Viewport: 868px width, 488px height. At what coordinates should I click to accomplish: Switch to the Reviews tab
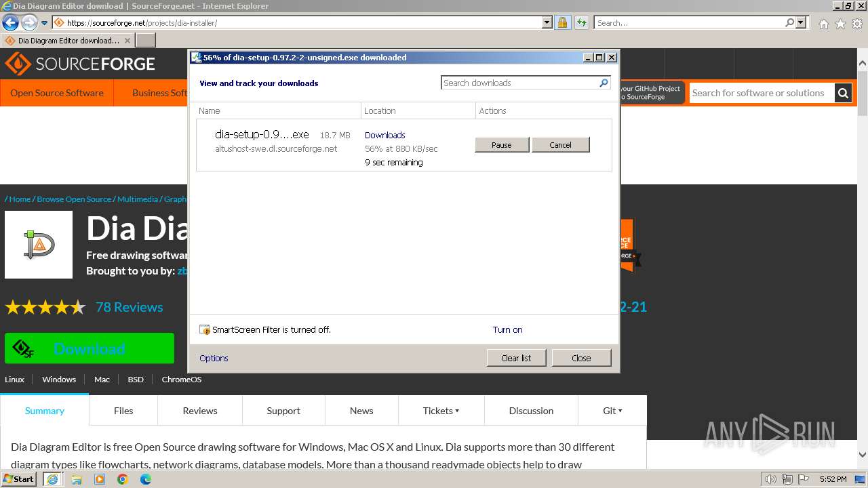click(x=200, y=411)
